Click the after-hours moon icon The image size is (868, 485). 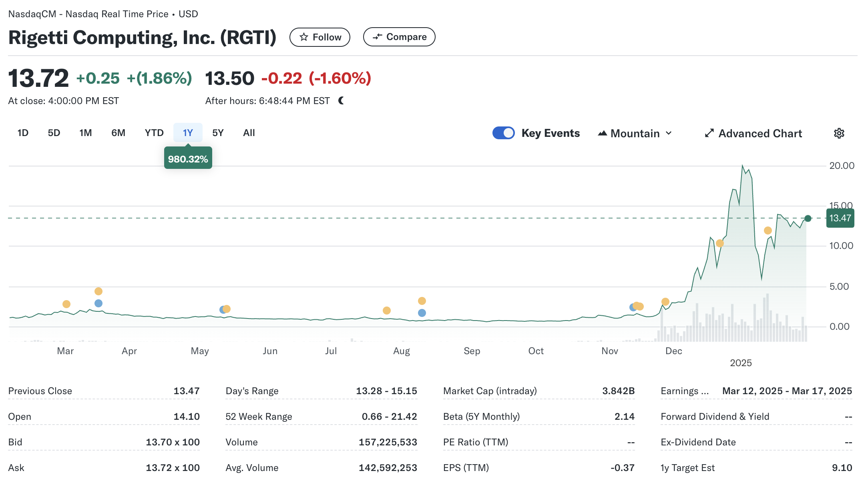pyautogui.click(x=341, y=101)
